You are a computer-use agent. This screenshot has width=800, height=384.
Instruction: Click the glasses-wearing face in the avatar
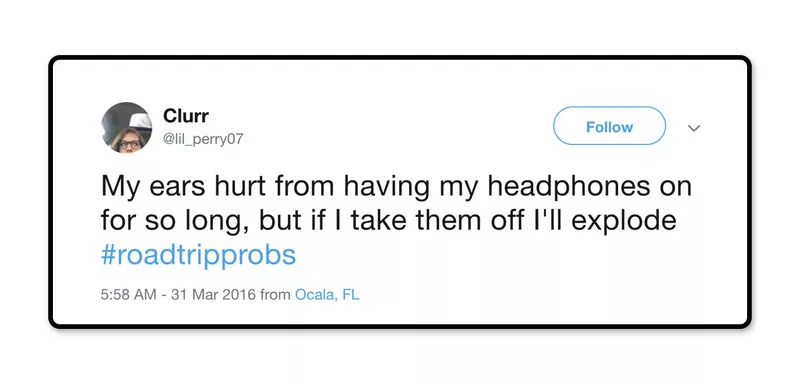[130, 141]
